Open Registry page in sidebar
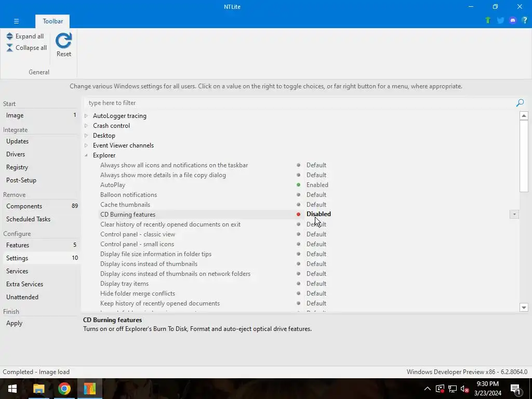Screen dimensions: 532x399 click(41, 167)
